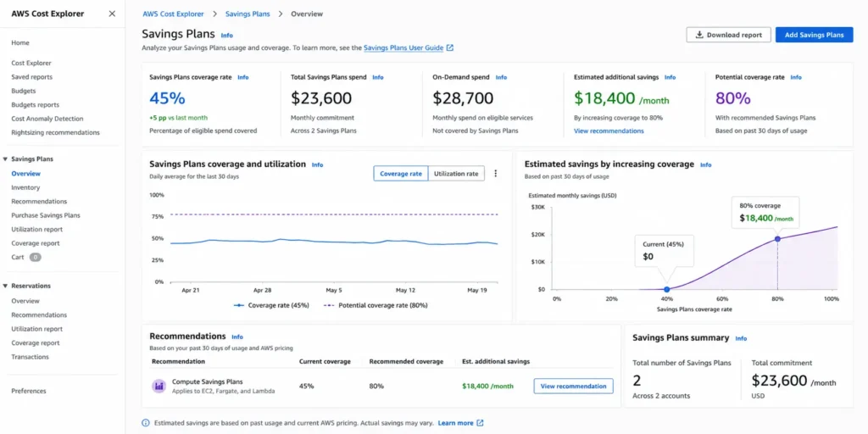The image size is (868, 434).
Task: Open Info for Estimated additional savings
Action: point(670,77)
